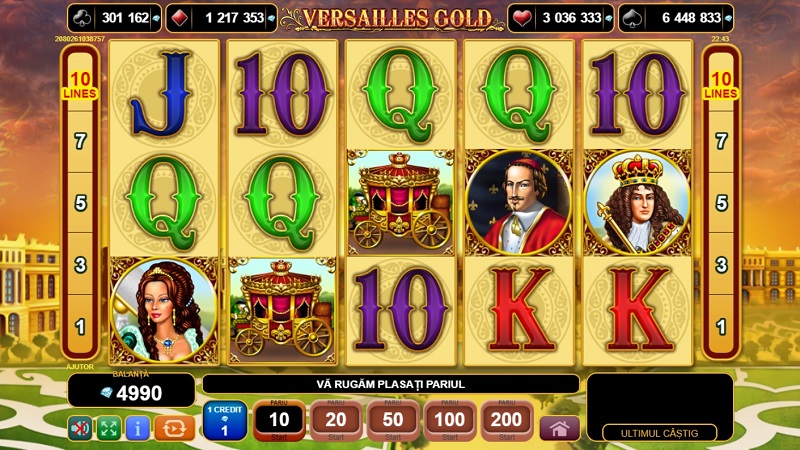Viewport: 800px width, 450px height.
Task: Enable the orange autoplay button
Action: (174, 428)
